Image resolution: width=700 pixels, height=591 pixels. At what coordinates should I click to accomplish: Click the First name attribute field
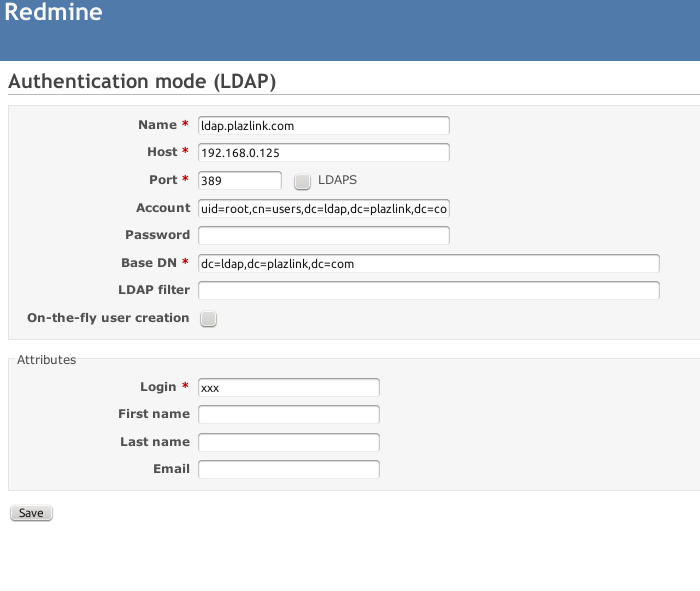[289, 414]
